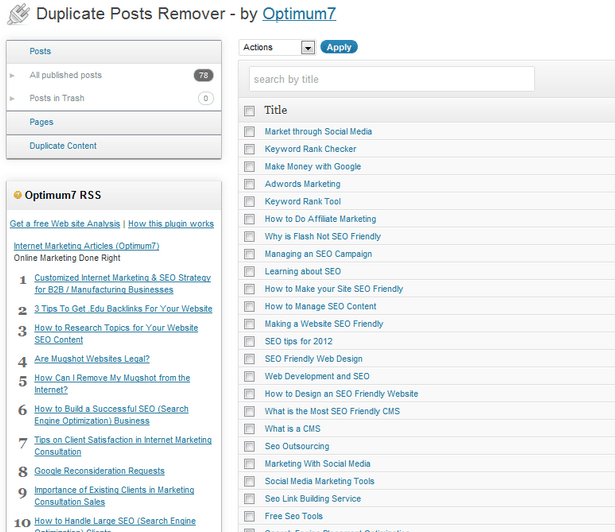Check the Market through Social Media post
The height and width of the screenshot is (532, 615).
tap(249, 131)
